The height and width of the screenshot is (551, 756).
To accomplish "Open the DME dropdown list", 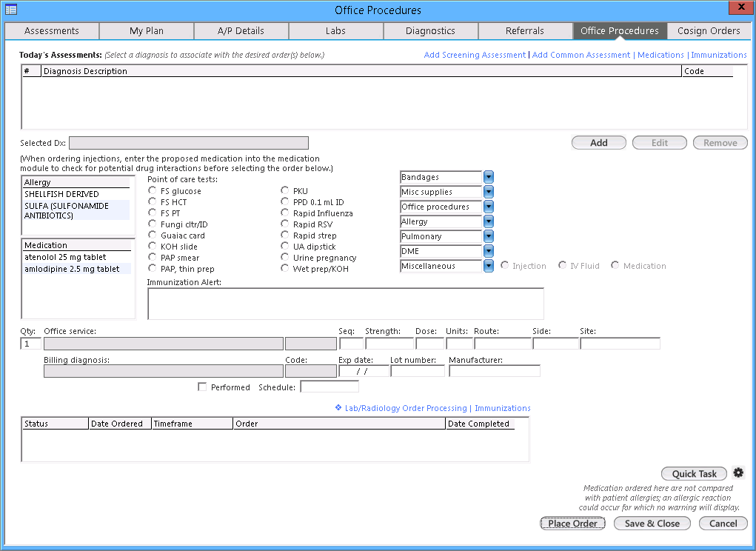I will click(x=489, y=251).
